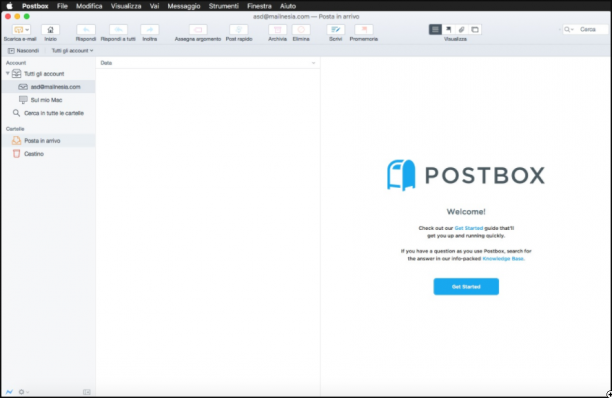Select the pinned/flag view icon in Visualizza
Image resolution: width=612 pixels, height=398 pixels.
pos(448,29)
